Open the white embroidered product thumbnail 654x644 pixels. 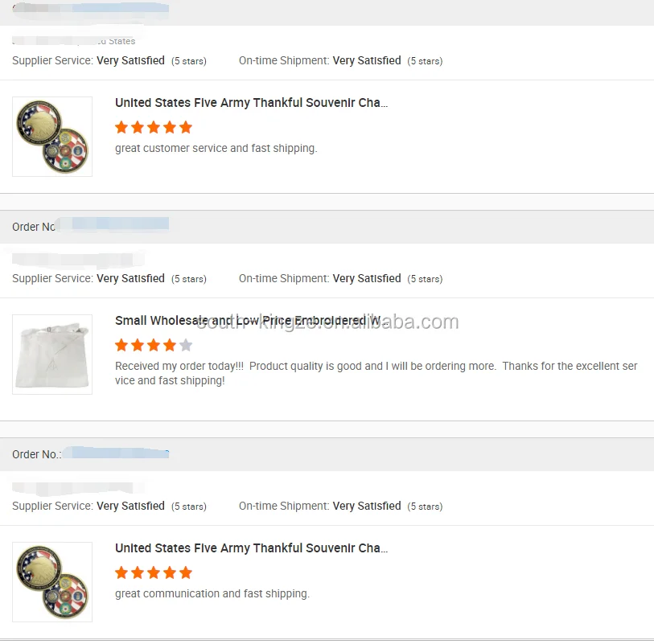(x=52, y=354)
